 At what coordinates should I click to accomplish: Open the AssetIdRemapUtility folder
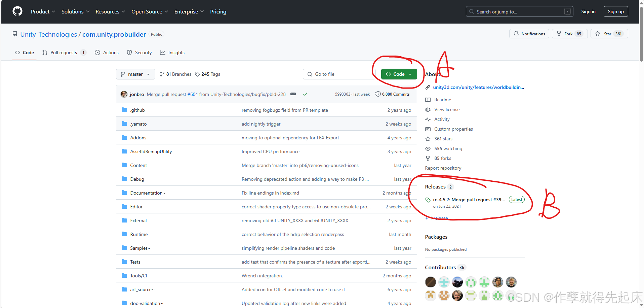[151, 151]
